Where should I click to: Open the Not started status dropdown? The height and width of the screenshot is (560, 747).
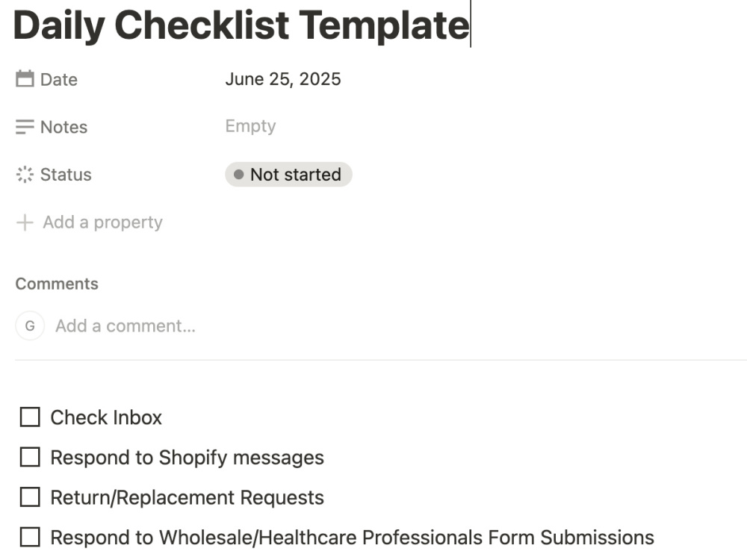(288, 175)
